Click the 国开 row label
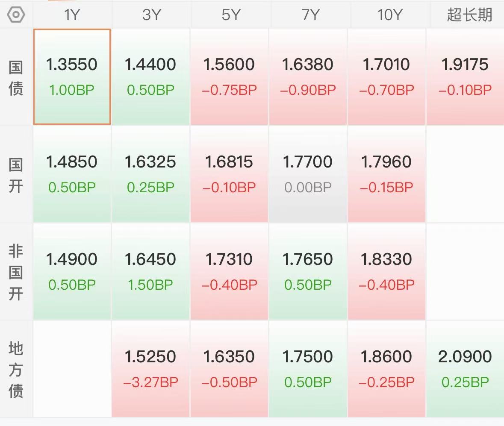 pyautogui.click(x=16, y=175)
